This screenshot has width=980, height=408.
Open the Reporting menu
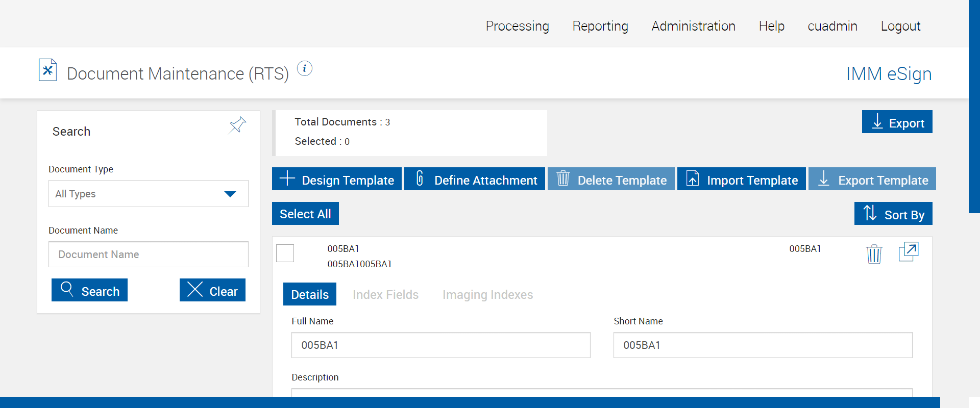[x=600, y=26]
